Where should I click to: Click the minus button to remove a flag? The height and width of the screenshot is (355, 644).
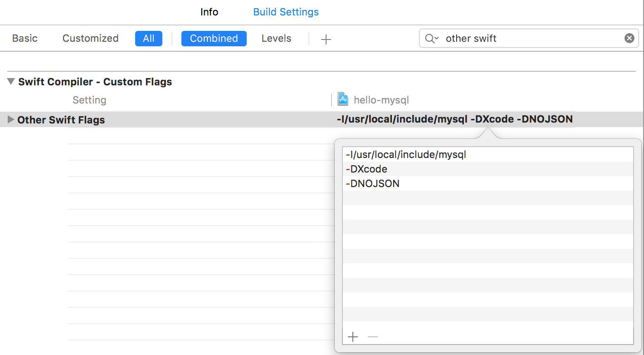(x=372, y=337)
